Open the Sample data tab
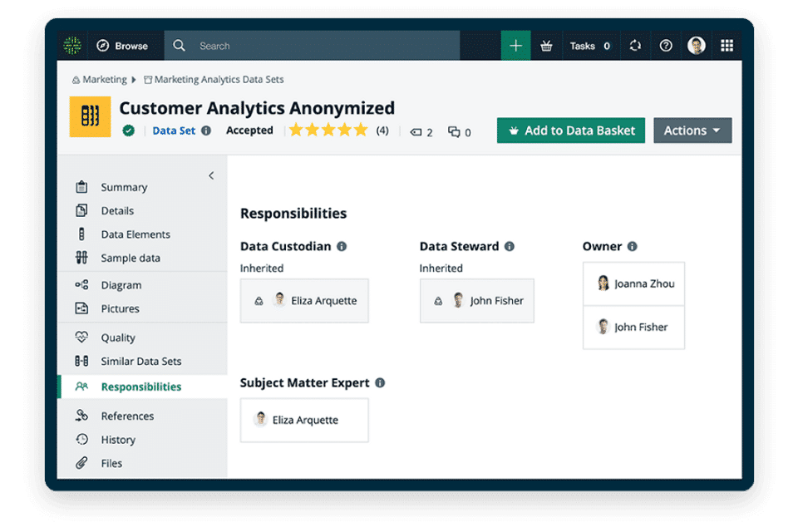 click(x=131, y=259)
